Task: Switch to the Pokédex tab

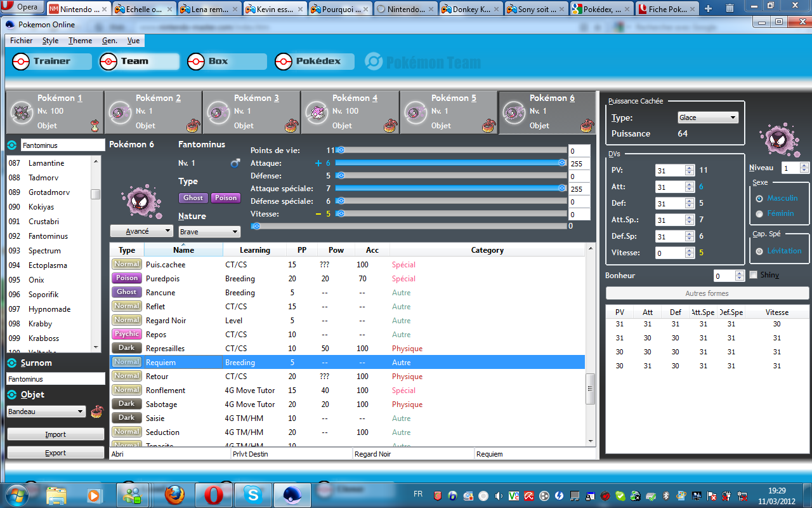Action: click(315, 61)
